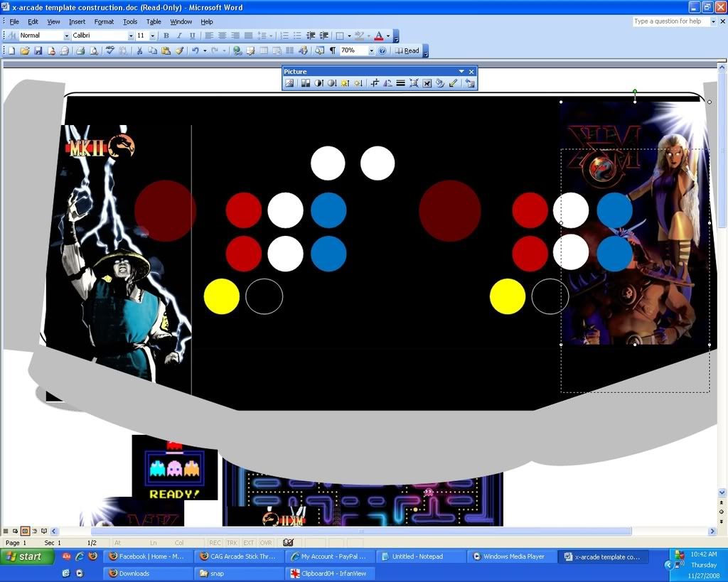The width and height of the screenshot is (728, 582).
Task: Expand the help question box dropdown arrow
Action: (714, 21)
